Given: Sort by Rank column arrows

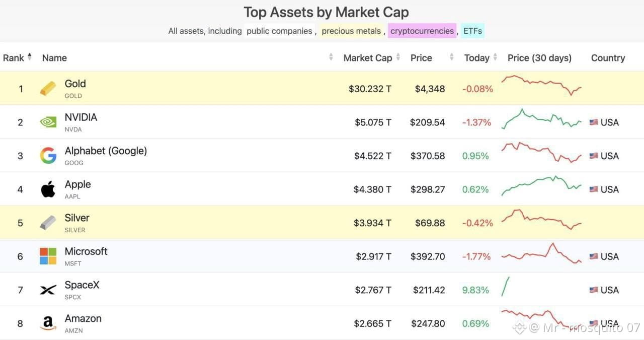Looking at the screenshot, I should (29, 57).
